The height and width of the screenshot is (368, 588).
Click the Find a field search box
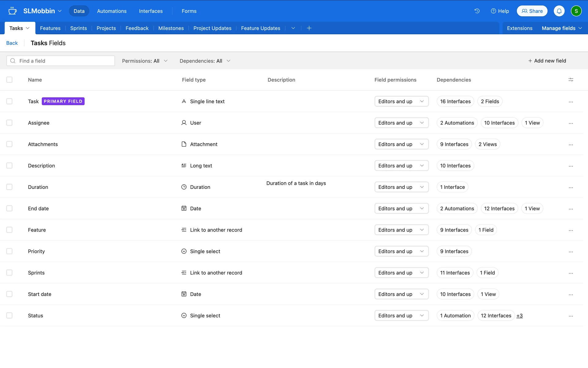(x=61, y=61)
